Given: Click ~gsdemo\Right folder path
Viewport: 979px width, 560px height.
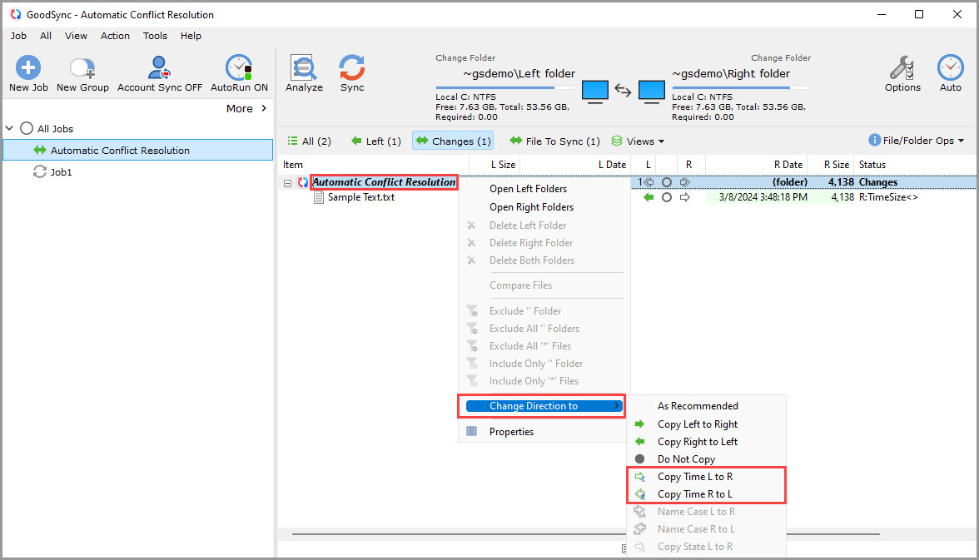Looking at the screenshot, I should tap(731, 74).
